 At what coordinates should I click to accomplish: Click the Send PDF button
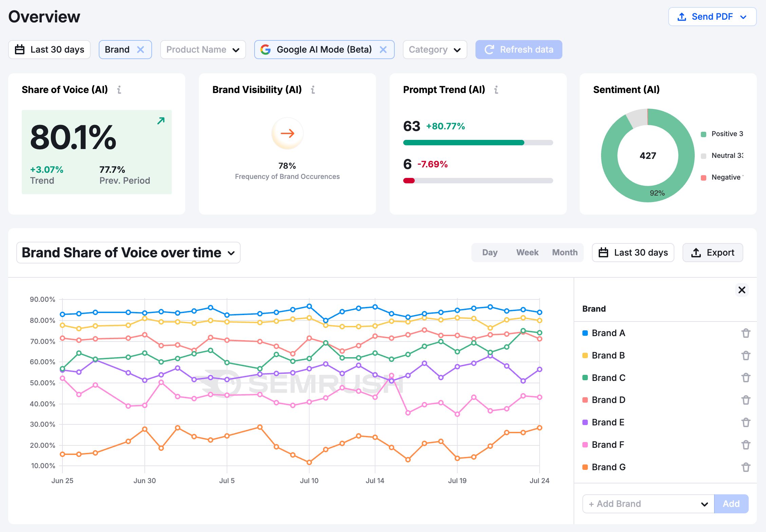712,16
